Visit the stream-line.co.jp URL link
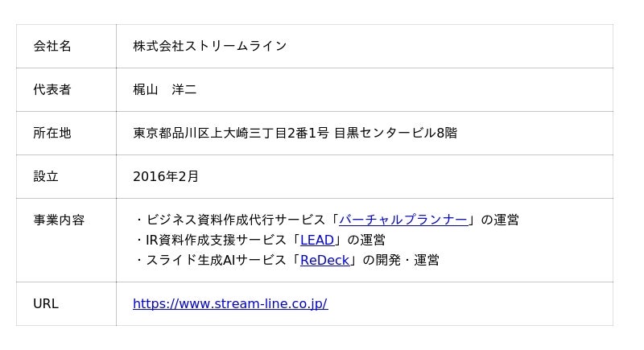Viewport: 644px width, 350px height. [x=229, y=304]
